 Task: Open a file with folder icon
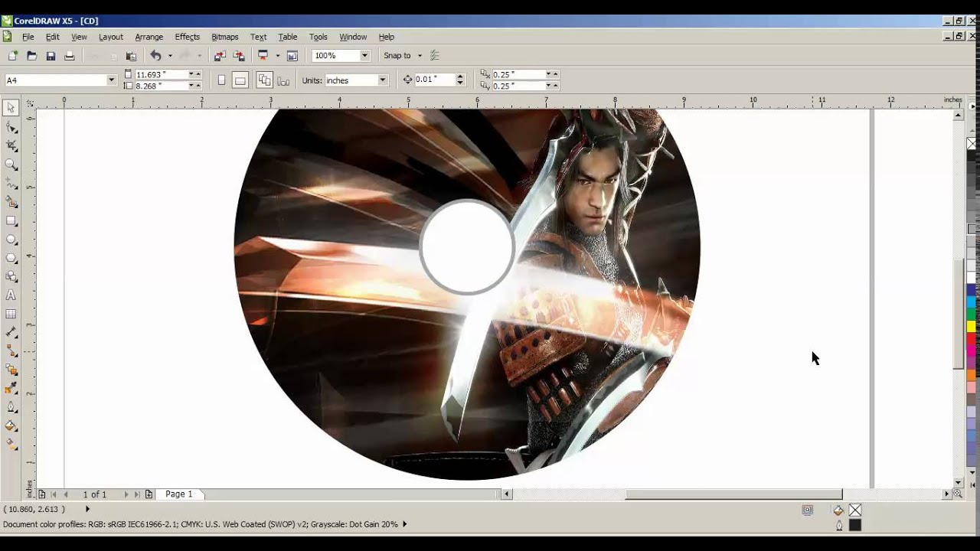31,56
